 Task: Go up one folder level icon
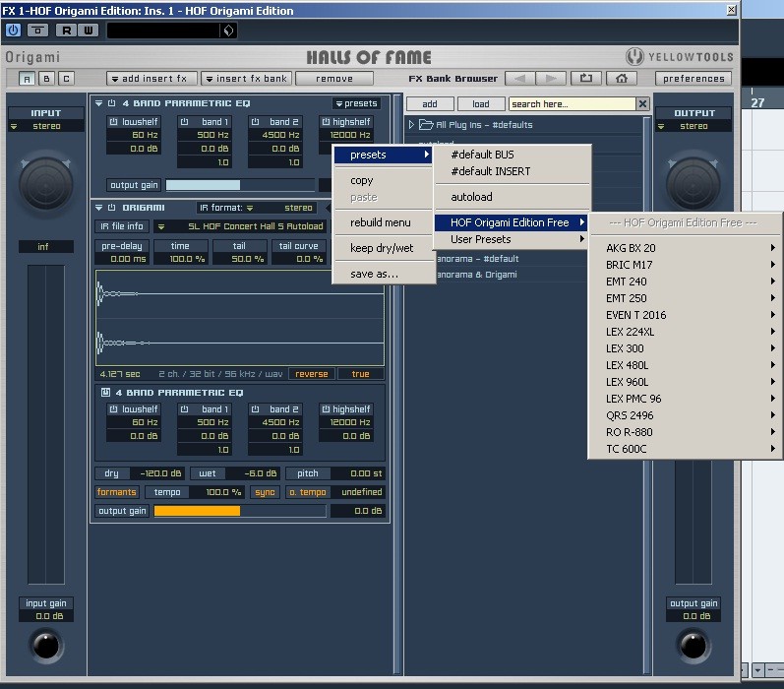coord(586,79)
